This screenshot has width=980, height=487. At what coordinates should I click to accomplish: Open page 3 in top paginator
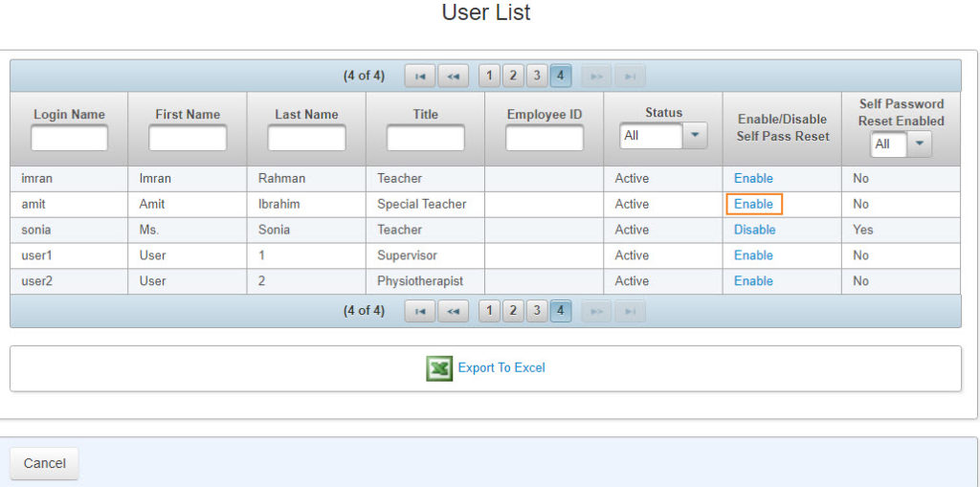[x=536, y=77]
